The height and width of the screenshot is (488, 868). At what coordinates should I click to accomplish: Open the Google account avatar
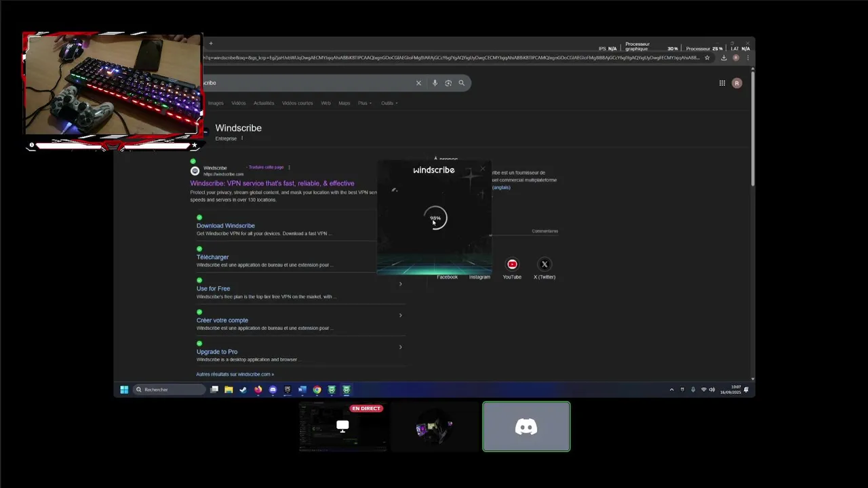coord(737,83)
